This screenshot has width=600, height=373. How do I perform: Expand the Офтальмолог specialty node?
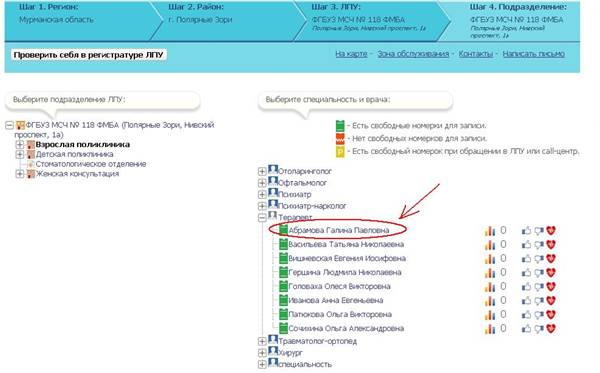[262, 183]
